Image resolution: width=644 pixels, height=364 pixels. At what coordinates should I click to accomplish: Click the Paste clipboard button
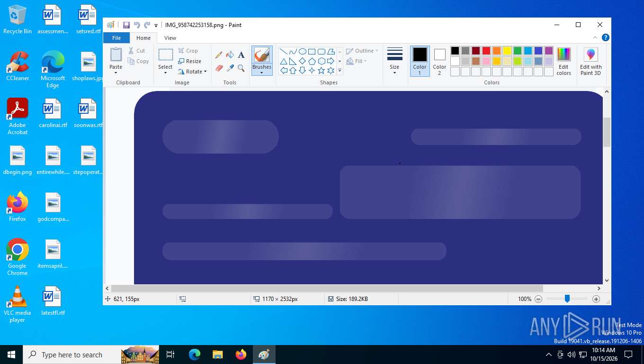tap(116, 55)
